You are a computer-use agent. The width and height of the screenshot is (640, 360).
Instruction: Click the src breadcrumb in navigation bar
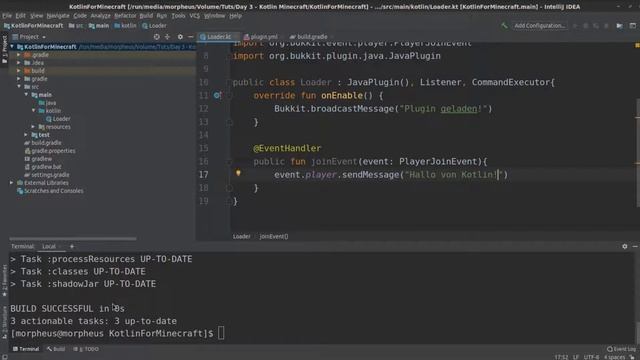coord(76,26)
